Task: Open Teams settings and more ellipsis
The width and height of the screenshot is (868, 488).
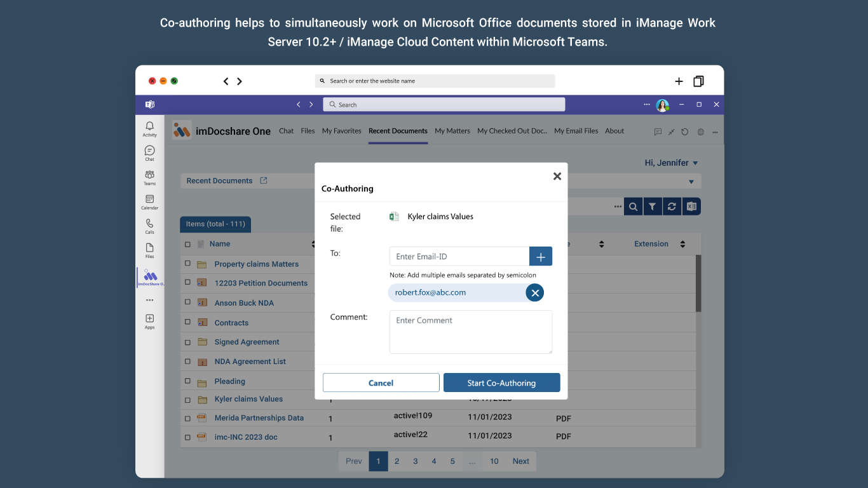Action: pyautogui.click(x=647, y=104)
